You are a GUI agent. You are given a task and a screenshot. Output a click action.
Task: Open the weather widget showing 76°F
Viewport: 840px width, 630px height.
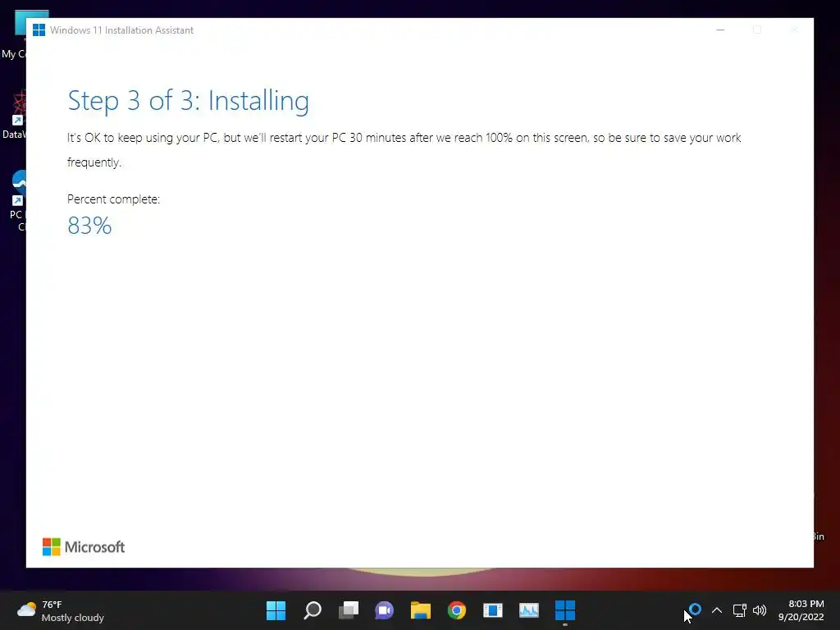coord(61,610)
